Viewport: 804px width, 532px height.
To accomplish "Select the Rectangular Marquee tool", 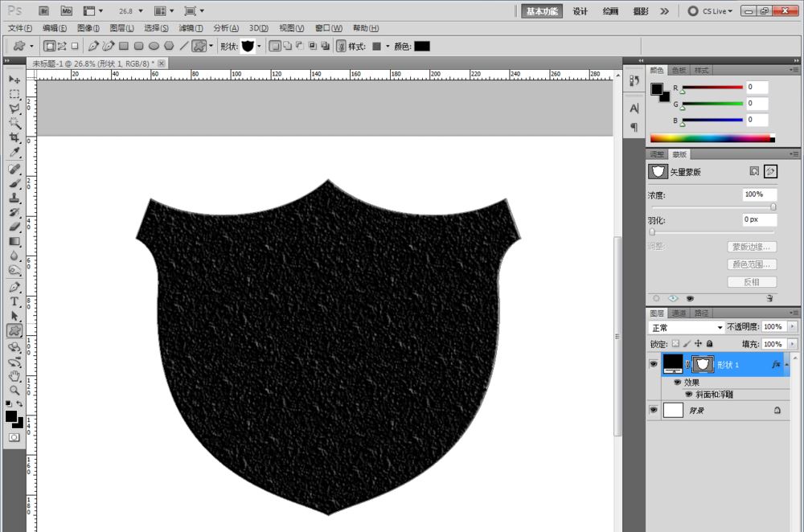I will tap(14, 94).
